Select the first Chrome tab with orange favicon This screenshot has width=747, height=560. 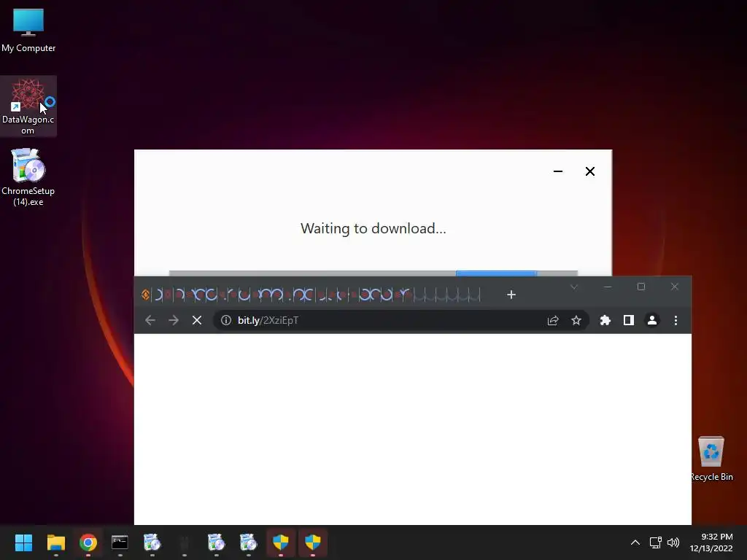146,295
